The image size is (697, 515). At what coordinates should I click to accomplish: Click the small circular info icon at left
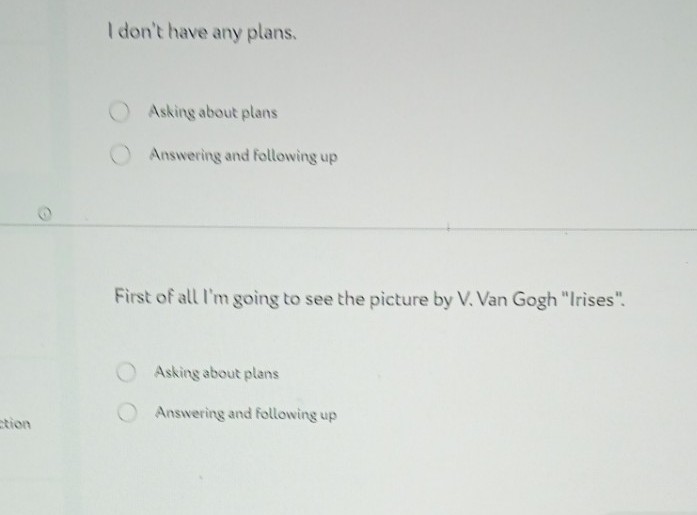tap(43, 214)
